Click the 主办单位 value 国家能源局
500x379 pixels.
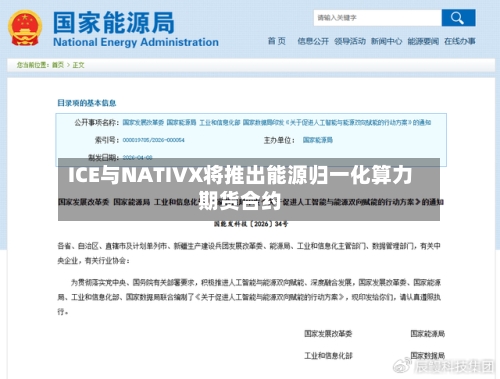318,140
